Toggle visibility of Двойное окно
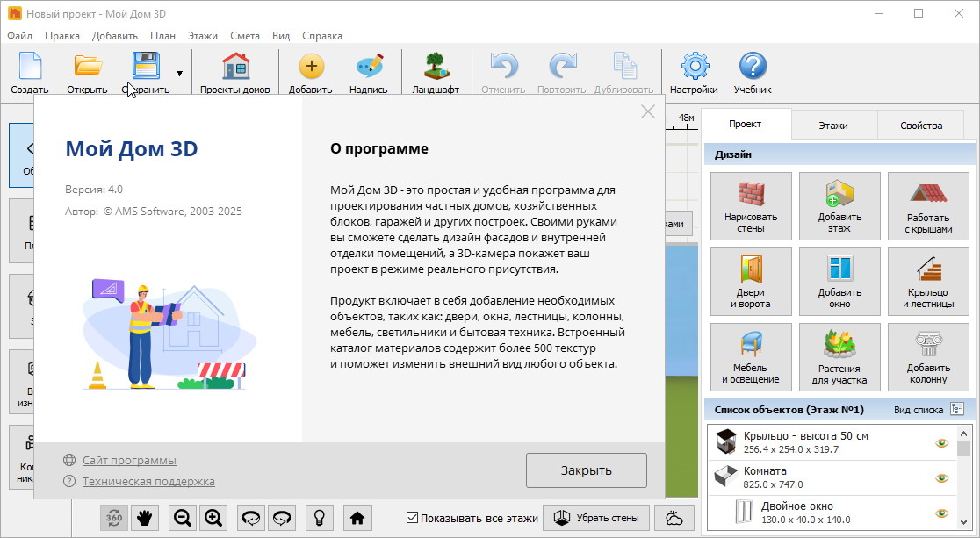The image size is (980, 538). 942,513
